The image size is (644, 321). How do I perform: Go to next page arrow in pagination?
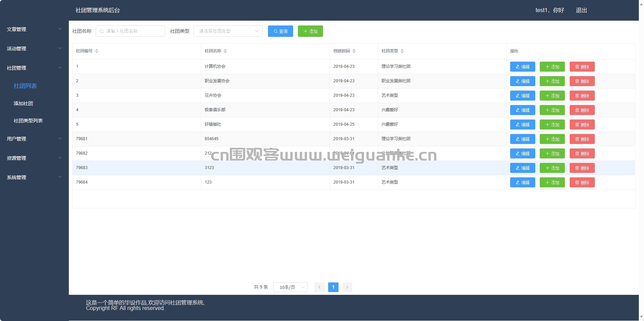pyautogui.click(x=347, y=287)
